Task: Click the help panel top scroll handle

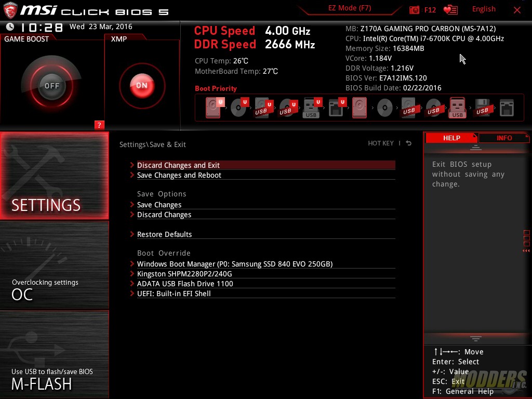Action: click(x=476, y=147)
